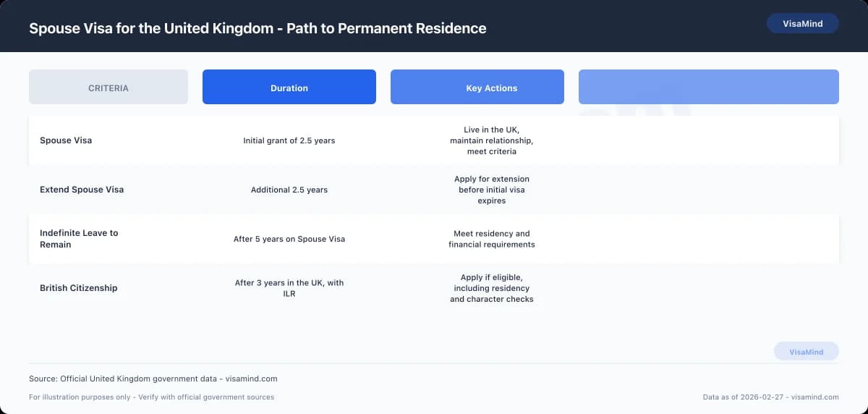This screenshot has height=414, width=868.
Task: Click the page title heading
Action: pos(258,29)
